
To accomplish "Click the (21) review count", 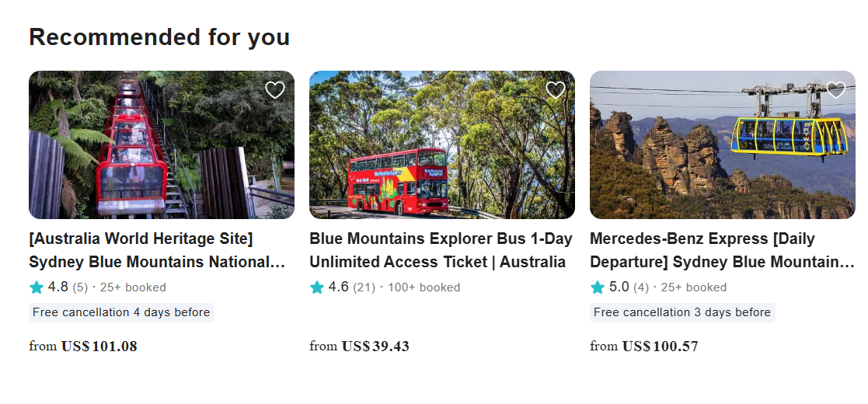I will point(364,287).
